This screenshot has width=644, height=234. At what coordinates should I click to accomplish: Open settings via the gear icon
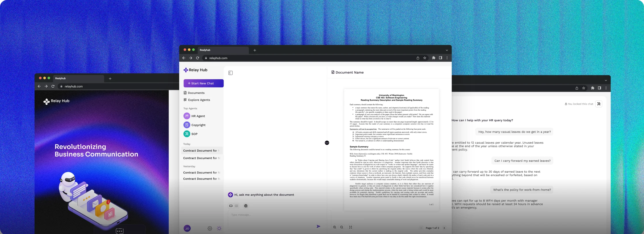(210, 229)
